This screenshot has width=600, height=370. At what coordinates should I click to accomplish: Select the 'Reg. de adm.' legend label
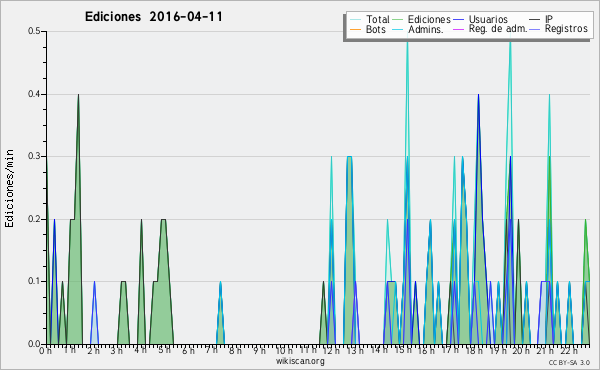tap(498, 29)
